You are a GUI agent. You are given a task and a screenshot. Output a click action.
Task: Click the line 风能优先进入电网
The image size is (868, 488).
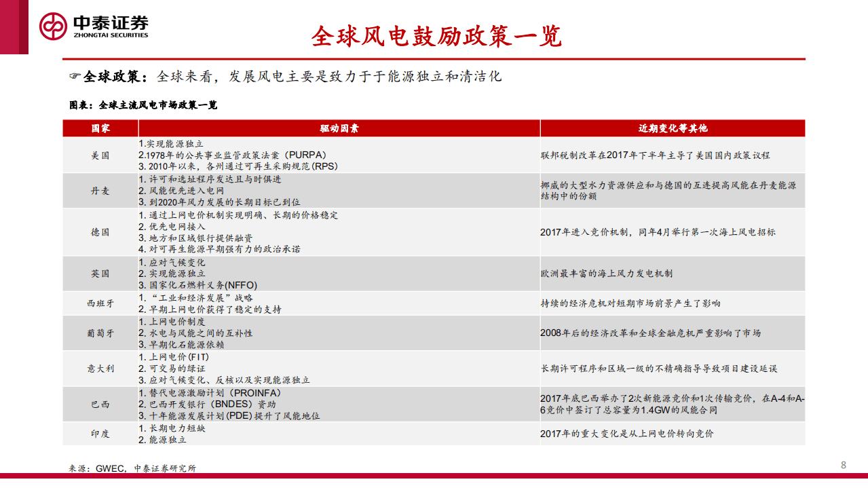coord(181,191)
